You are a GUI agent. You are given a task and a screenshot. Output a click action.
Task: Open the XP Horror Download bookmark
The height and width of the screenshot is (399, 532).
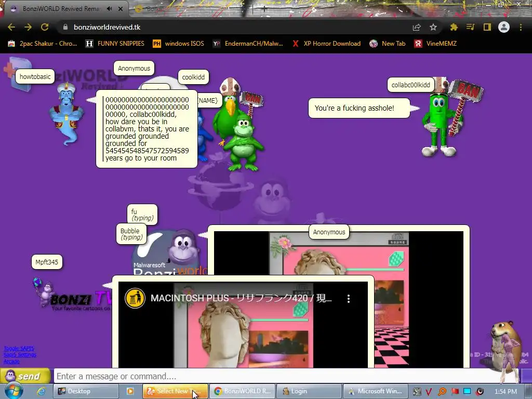pos(326,44)
